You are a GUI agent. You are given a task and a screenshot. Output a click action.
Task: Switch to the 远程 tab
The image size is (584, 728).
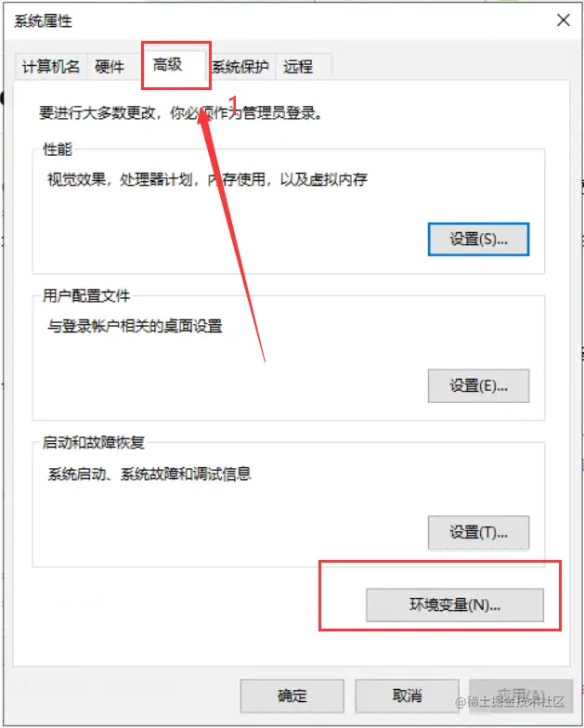tap(298, 67)
